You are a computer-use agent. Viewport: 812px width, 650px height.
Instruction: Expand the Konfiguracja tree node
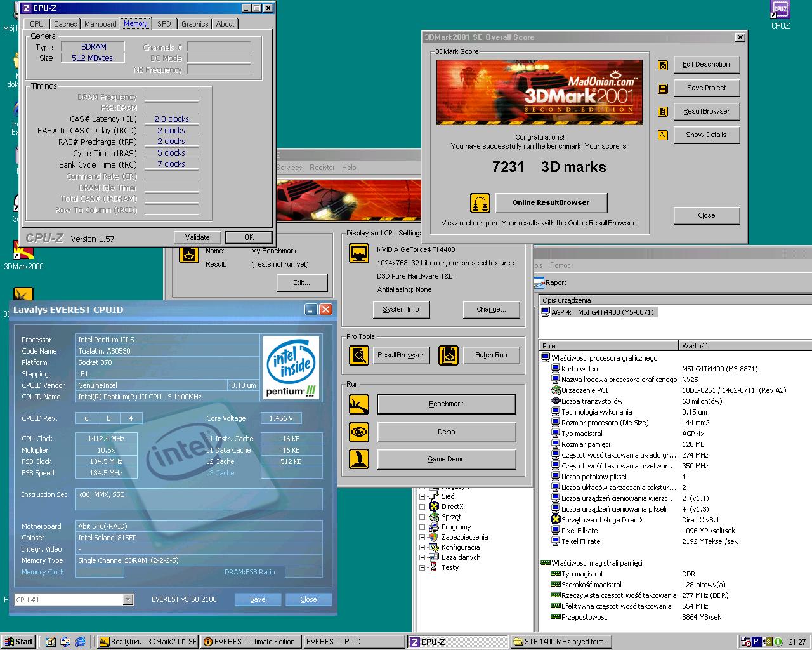tap(422, 547)
